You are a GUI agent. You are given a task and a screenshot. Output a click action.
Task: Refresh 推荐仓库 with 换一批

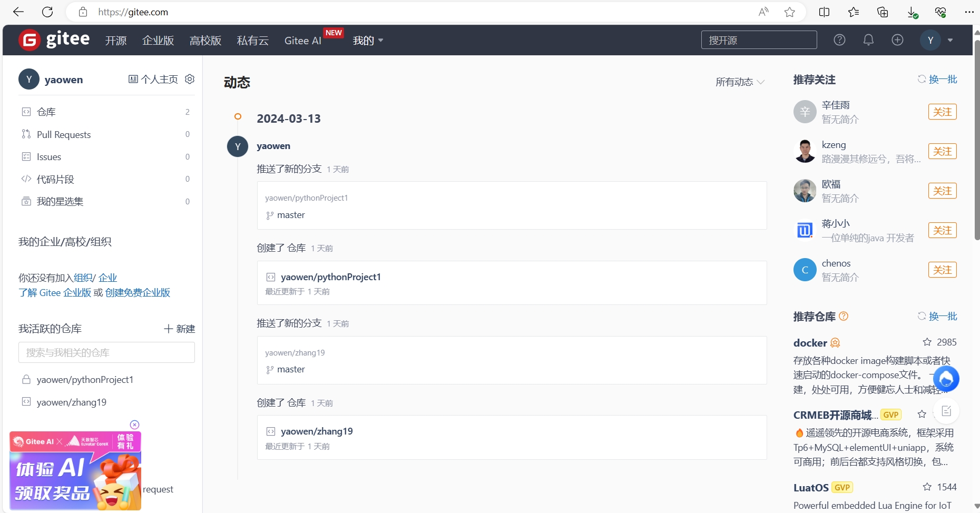(x=937, y=316)
